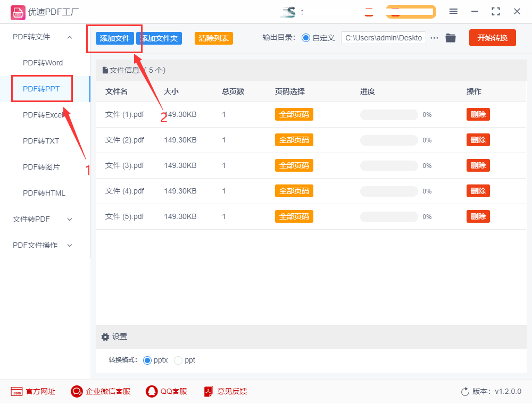
Task: Click the three-dots browse output path button
Action: click(434, 38)
